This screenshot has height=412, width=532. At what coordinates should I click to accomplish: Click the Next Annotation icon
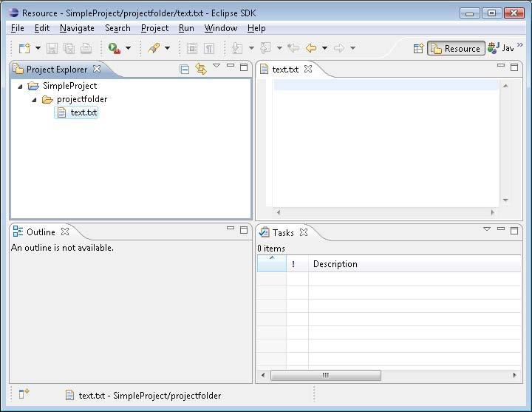pos(237,48)
